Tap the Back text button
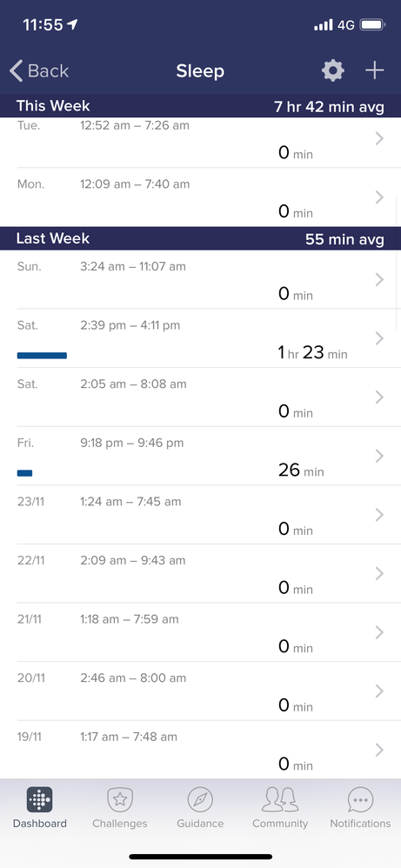Viewport: 401px width, 868px height. coord(48,70)
